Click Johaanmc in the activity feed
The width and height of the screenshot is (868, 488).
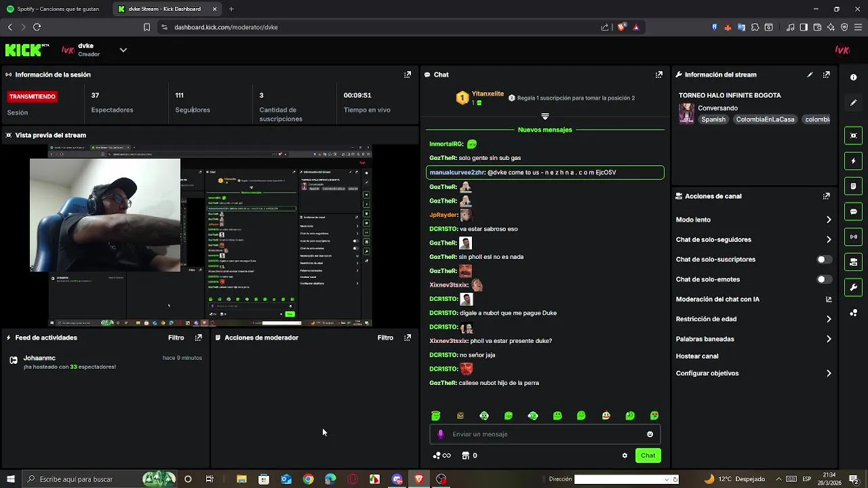39,358
